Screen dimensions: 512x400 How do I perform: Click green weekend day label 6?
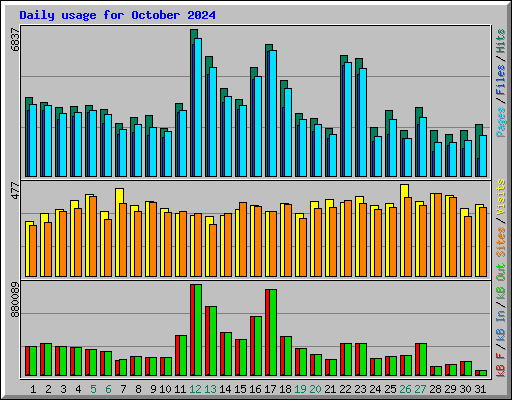coord(108,389)
